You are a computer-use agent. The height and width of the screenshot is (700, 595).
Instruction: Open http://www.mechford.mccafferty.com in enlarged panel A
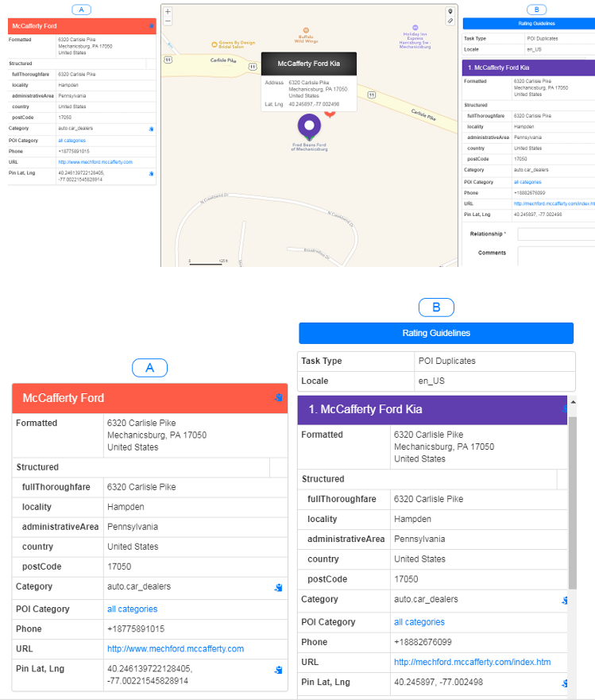pyautogui.click(x=176, y=648)
